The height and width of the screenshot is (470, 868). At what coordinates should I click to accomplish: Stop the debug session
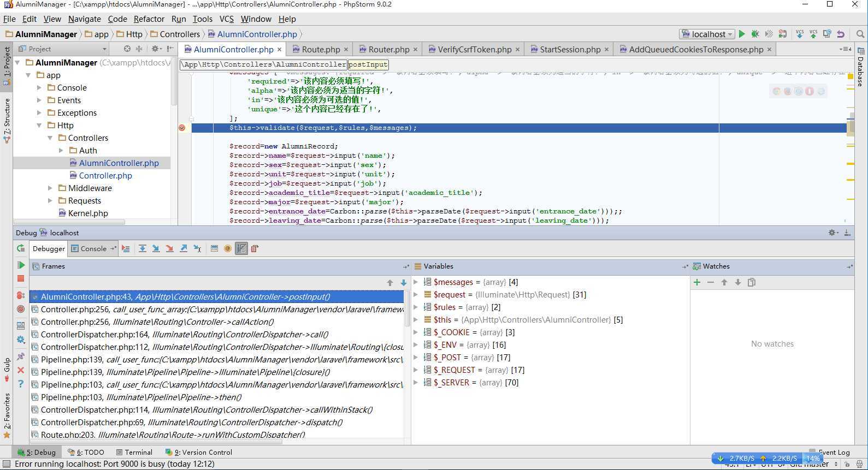21,278
